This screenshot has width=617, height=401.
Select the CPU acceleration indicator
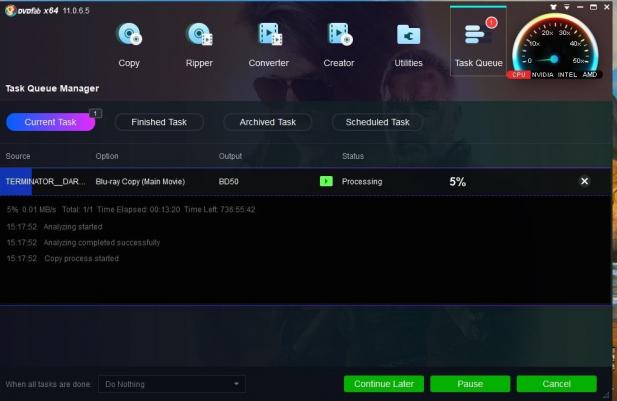[x=519, y=74]
